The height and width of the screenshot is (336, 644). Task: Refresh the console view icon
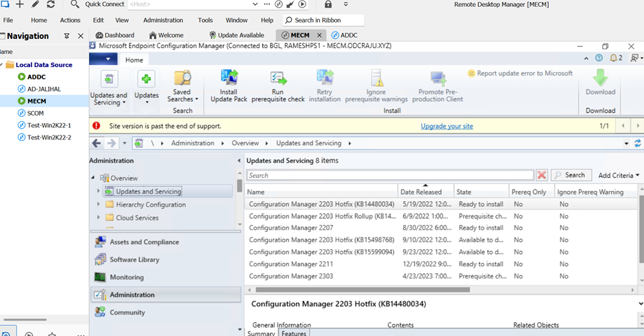tap(637, 143)
